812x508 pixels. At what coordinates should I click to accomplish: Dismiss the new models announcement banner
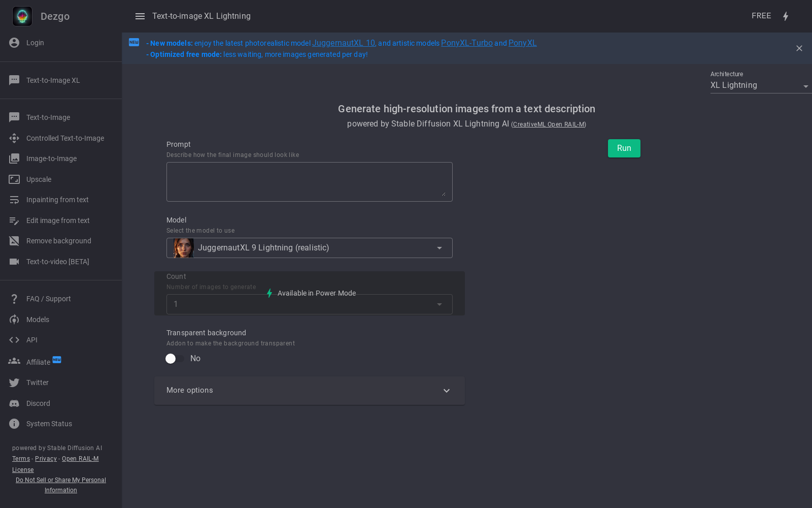pos(799,48)
